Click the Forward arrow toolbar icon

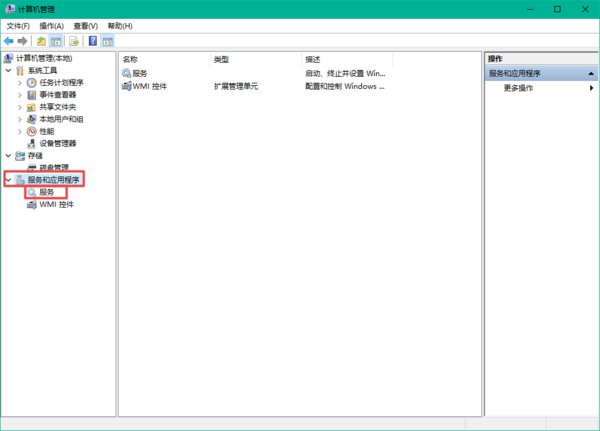[x=22, y=41]
